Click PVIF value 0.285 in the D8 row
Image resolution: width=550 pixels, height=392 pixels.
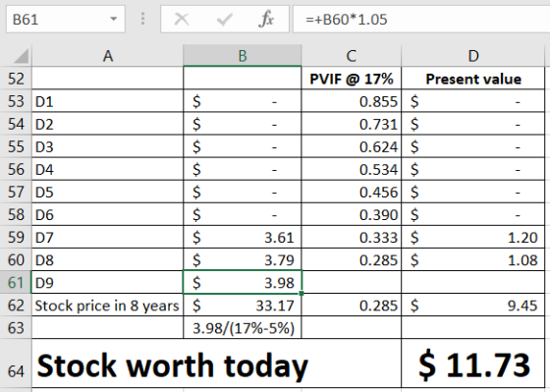tap(352, 259)
